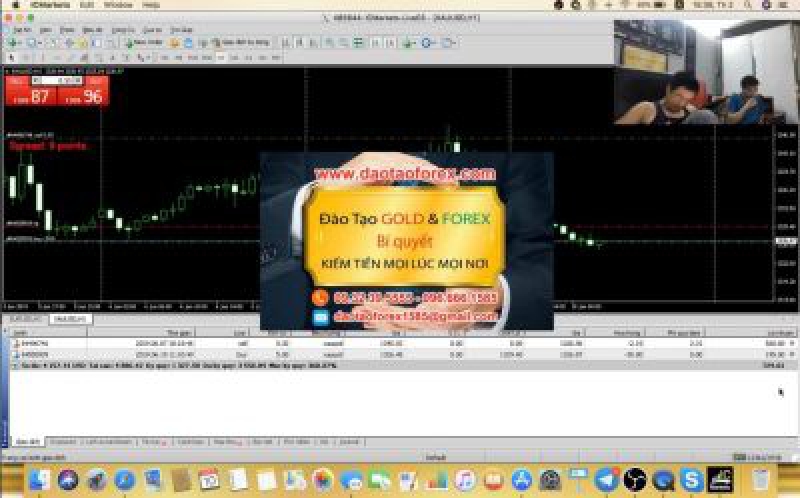Select the second open order row of type buy
Viewport: 800px width, 498px height.
pyautogui.click(x=403, y=354)
